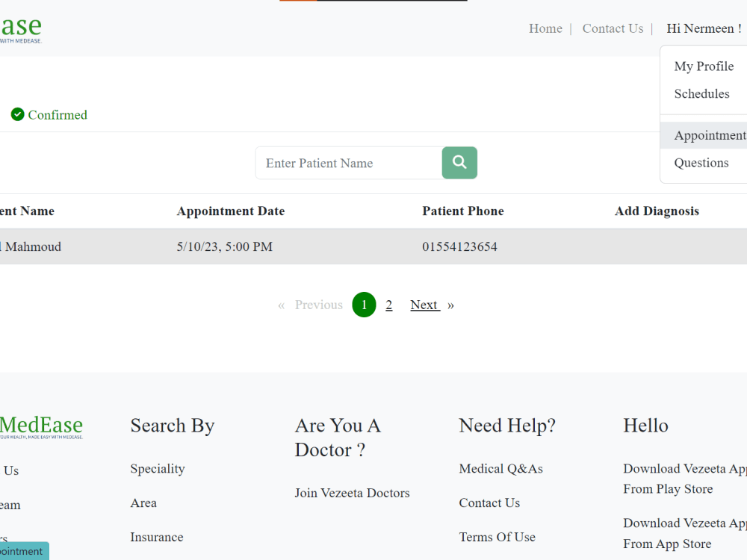Select the Confirmed status filter

[49, 115]
